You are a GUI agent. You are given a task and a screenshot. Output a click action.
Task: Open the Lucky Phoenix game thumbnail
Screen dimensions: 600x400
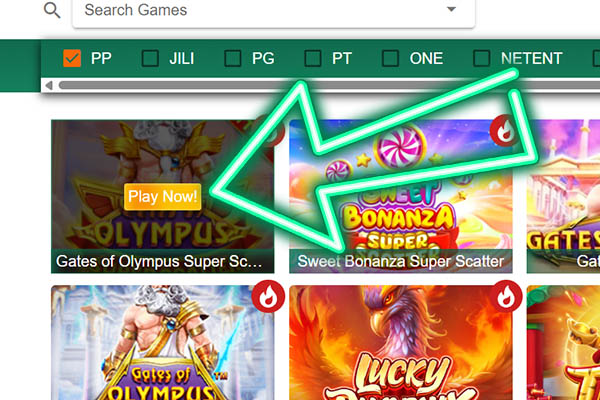coord(401,343)
